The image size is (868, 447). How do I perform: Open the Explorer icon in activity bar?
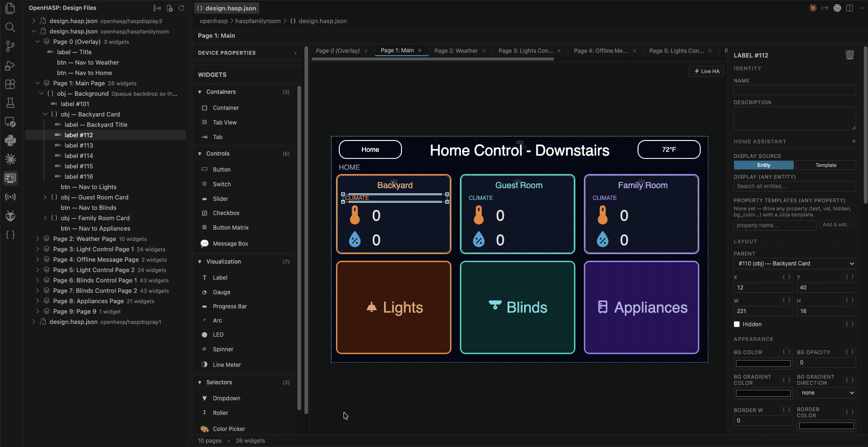pyautogui.click(x=10, y=8)
